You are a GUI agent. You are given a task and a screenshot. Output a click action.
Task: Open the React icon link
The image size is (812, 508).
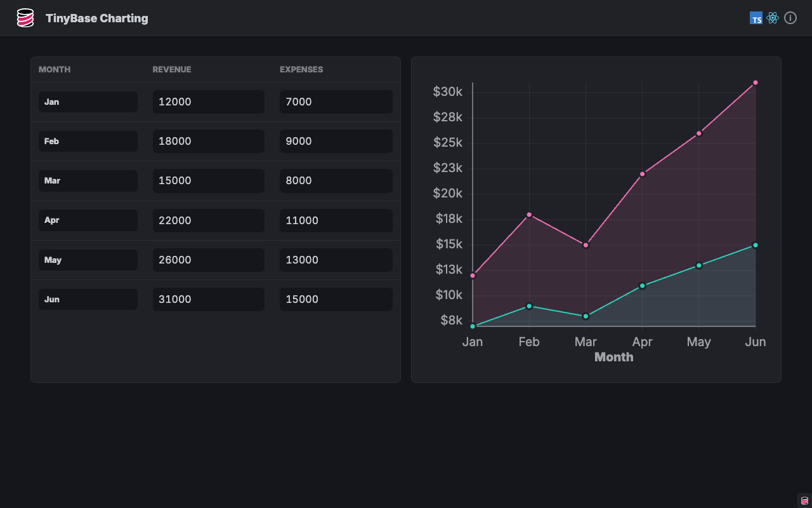click(773, 18)
